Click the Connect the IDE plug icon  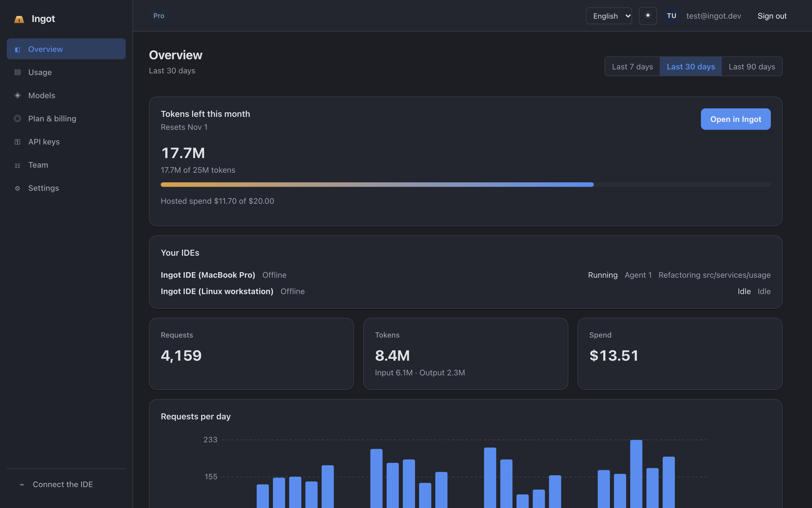coord(22,485)
